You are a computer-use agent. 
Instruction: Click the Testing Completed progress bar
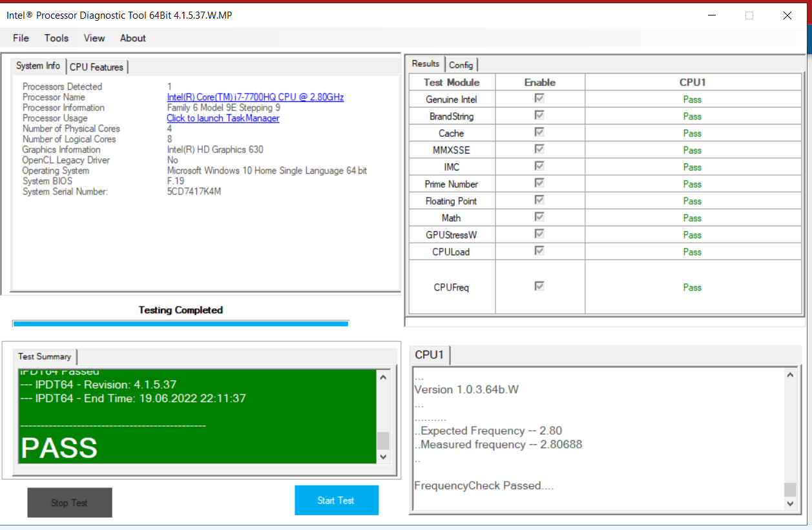(x=180, y=323)
